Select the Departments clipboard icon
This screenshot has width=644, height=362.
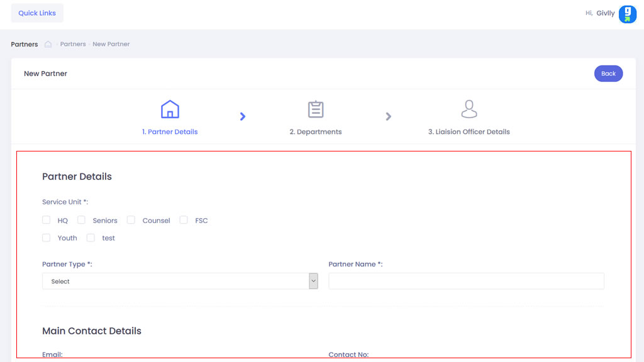[316, 109]
